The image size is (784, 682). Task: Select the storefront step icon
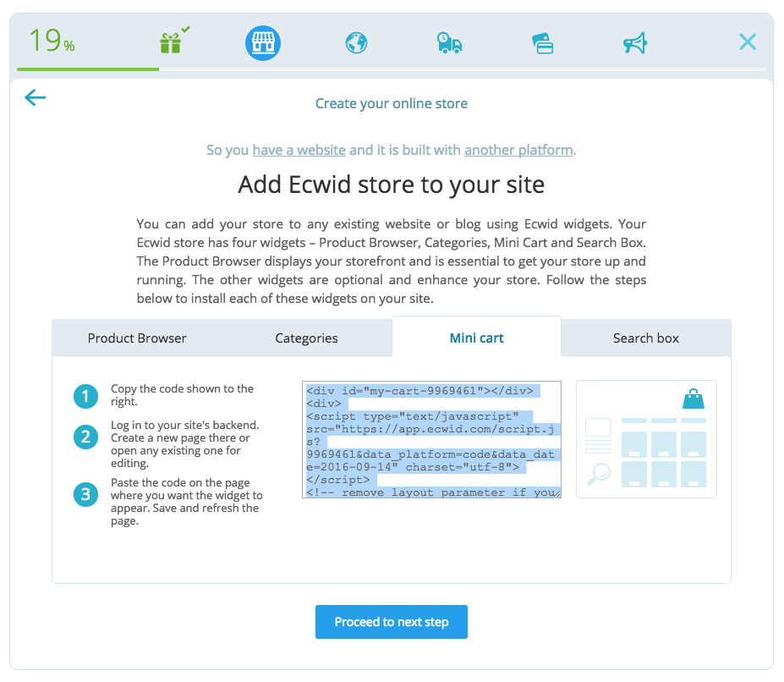263,43
